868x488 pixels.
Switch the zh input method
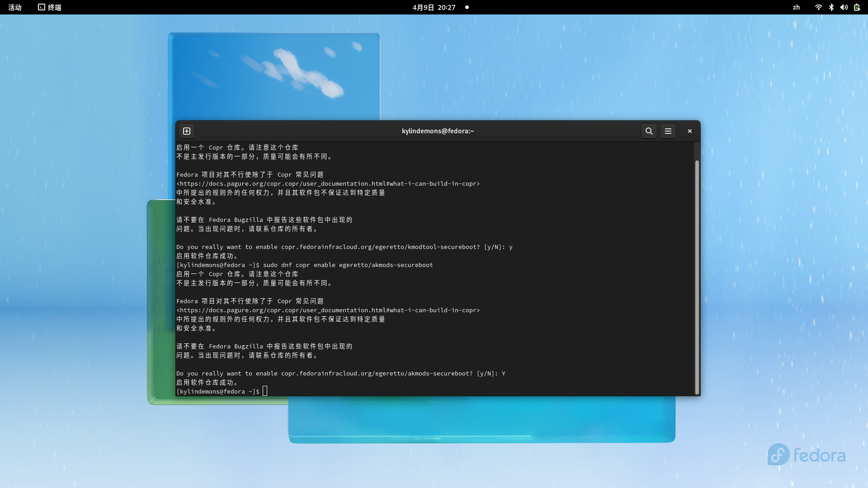796,7
